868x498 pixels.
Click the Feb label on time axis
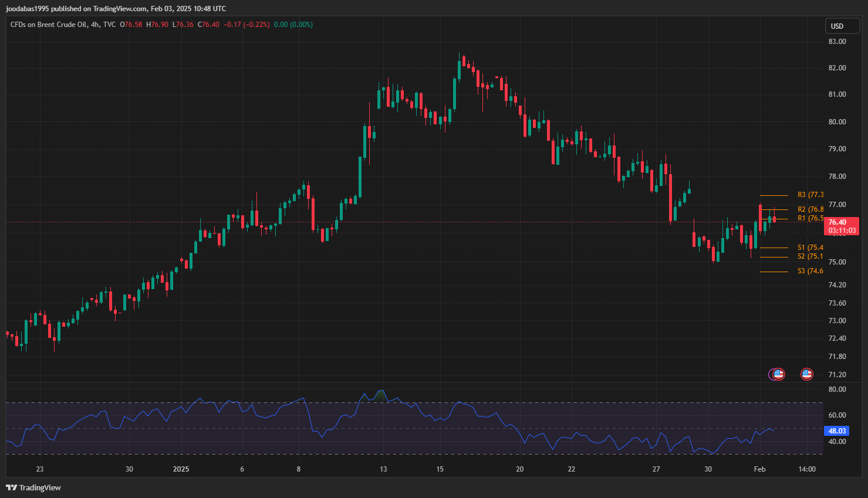[x=759, y=469]
